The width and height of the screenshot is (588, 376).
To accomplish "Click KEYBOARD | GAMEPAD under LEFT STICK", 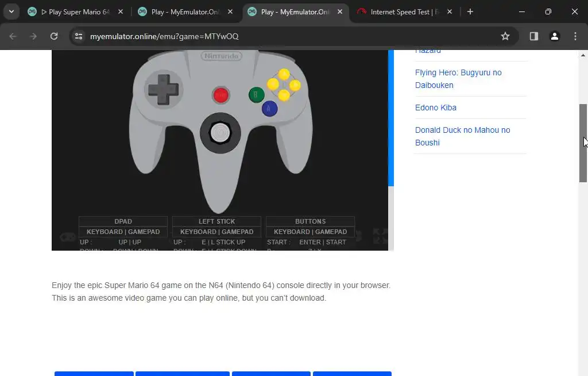I will click(x=216, y=232).
